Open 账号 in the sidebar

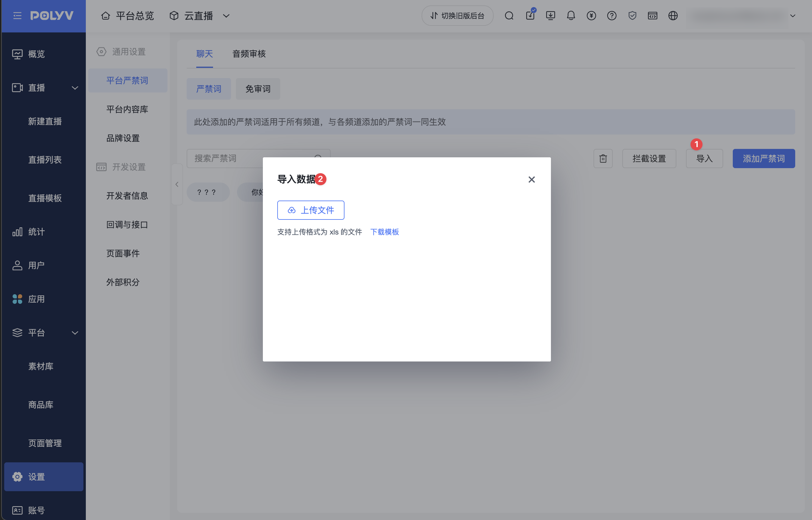44,510
